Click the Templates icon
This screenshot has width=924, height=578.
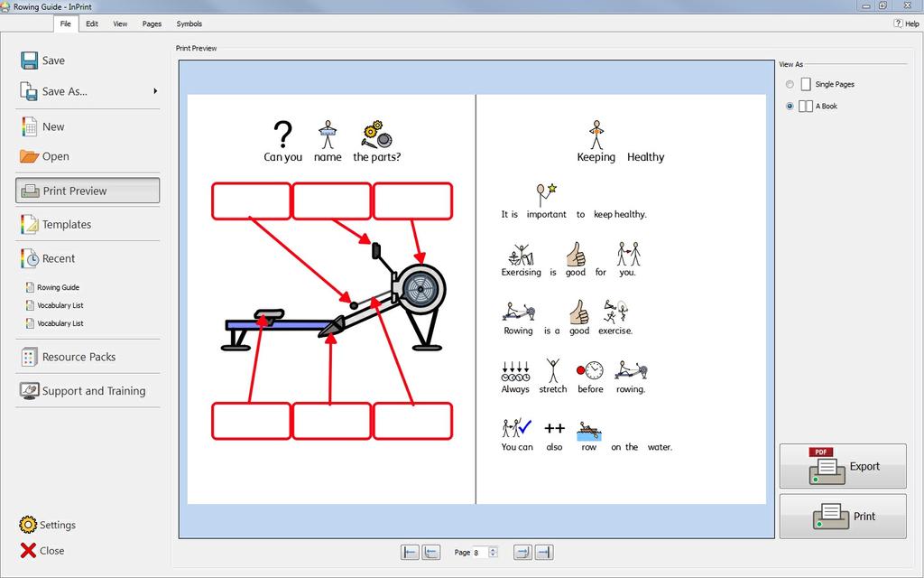[x=29, y=224]
